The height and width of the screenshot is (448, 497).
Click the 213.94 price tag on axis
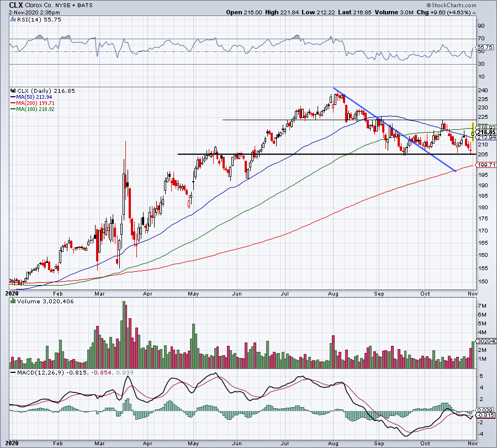[487, 138]
